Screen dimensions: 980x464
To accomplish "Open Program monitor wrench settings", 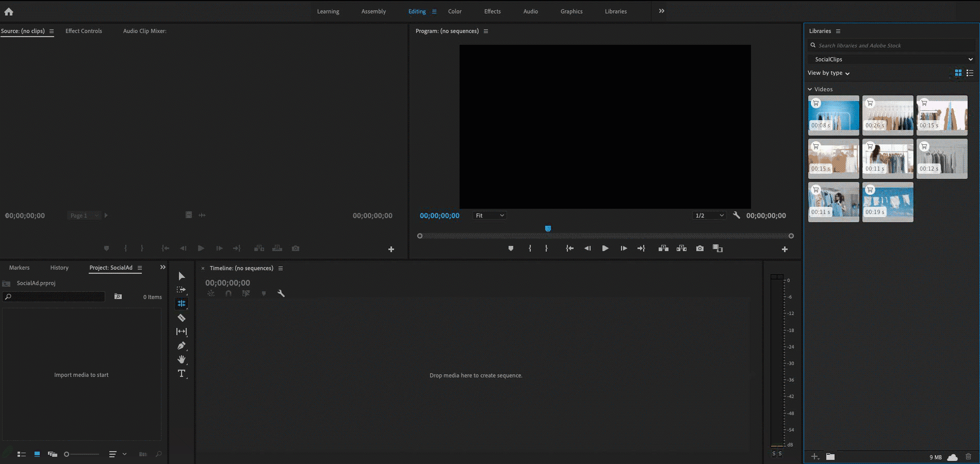I will coord(737,216).
